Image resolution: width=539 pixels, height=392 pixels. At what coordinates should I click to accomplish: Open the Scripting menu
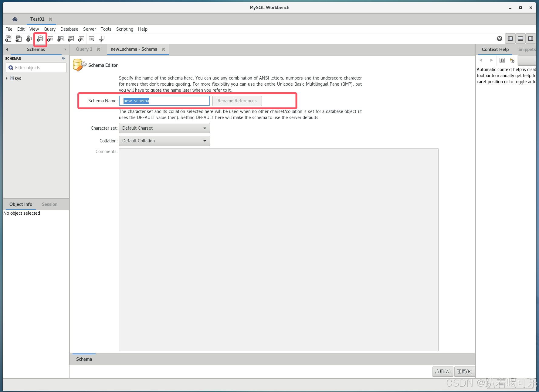coord(125,29)
